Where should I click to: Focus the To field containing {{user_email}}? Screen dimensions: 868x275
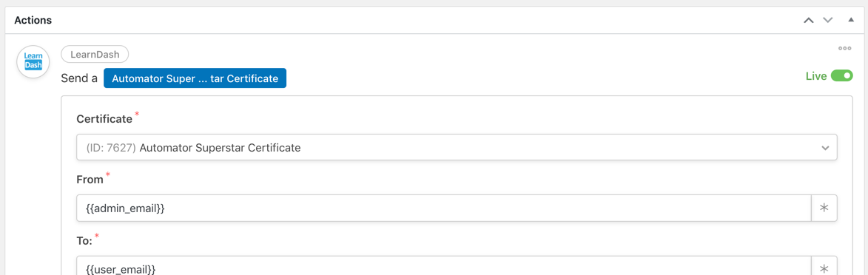coord(443,269)
